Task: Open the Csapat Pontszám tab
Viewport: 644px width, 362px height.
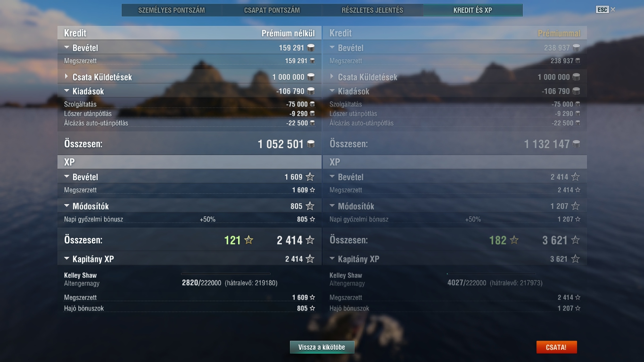Action: 272,10
